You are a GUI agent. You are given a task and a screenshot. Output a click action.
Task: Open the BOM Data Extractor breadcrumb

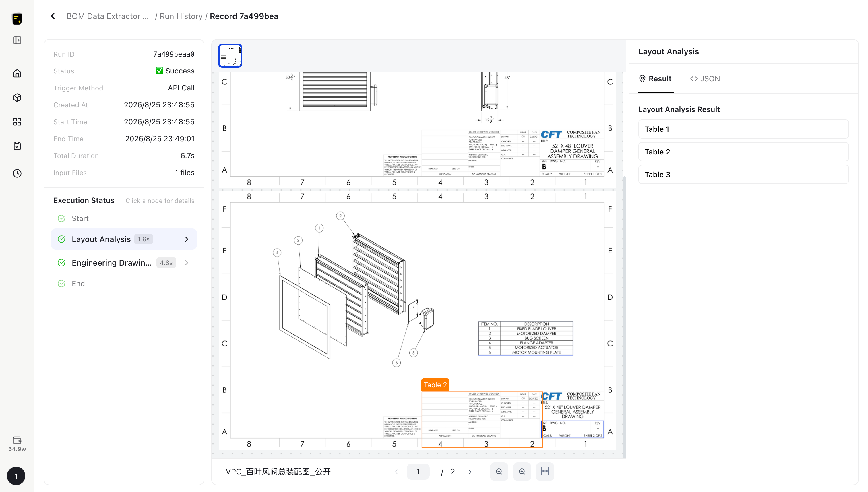coord(107,16)
